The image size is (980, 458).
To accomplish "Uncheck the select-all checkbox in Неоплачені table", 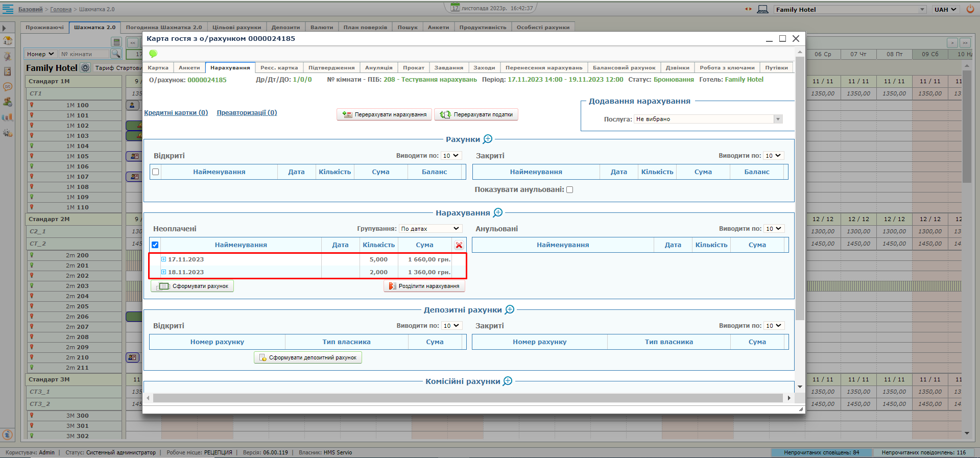I will pyautogui.click(x=155, y=245).
